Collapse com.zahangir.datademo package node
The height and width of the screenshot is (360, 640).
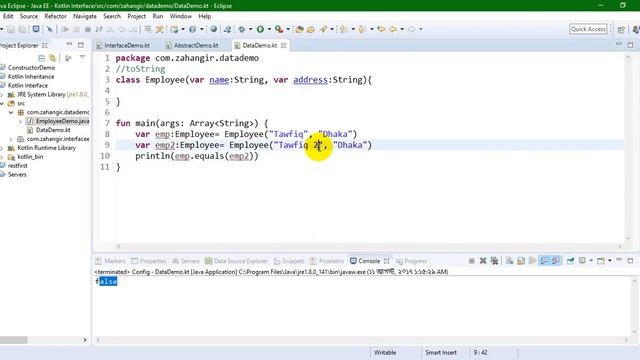tap(11, 112)
